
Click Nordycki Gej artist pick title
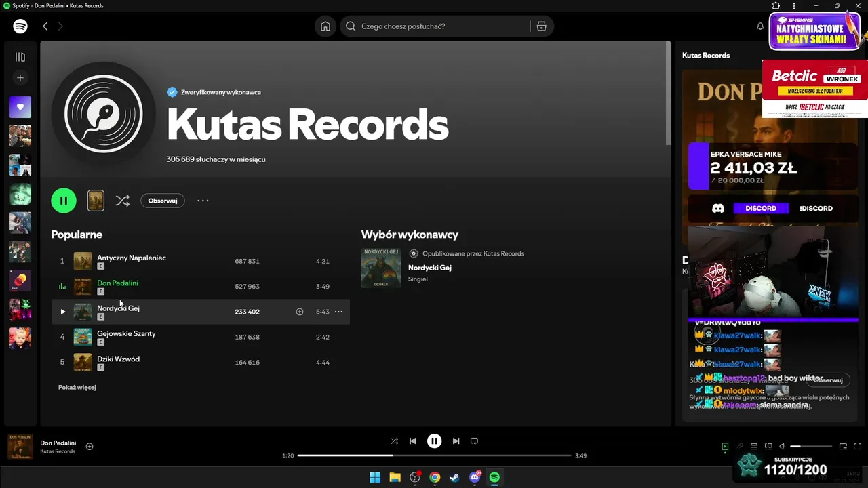(430, 268)
